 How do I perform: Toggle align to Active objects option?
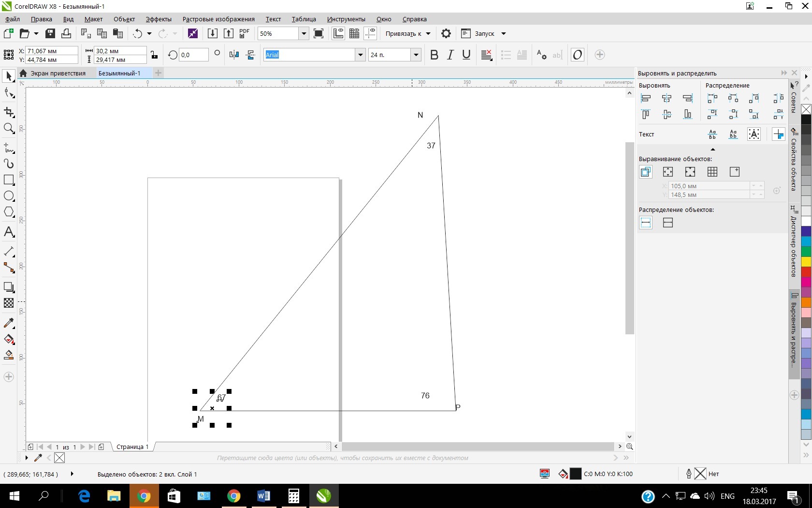[646, 172]
